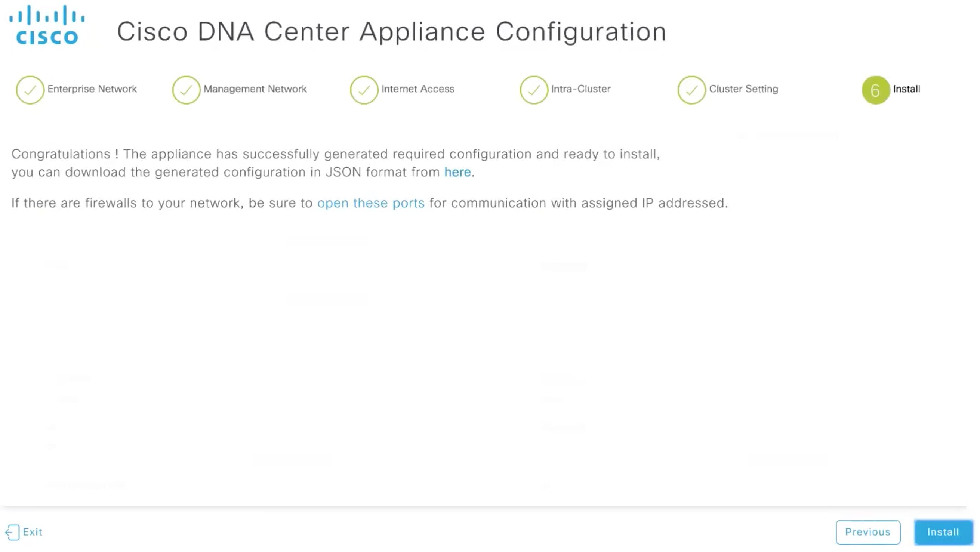The image size is (980, 552).
Task: Click the page title heading
Action: (392, 31)
